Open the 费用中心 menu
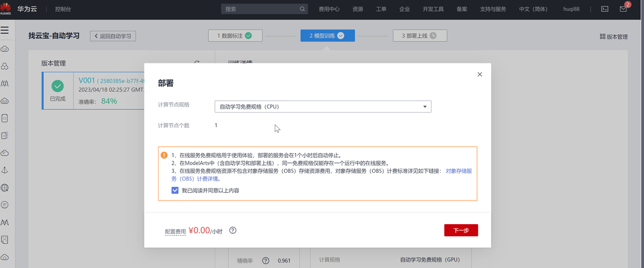Image resolution: width=644 pixels, height=268 pixels. [x=329, y=9]
